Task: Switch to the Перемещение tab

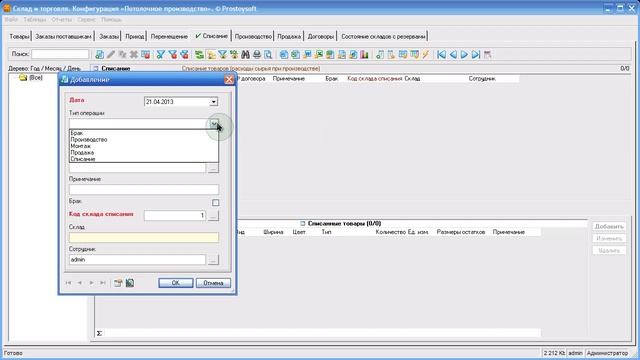Action: click(169, 36)
